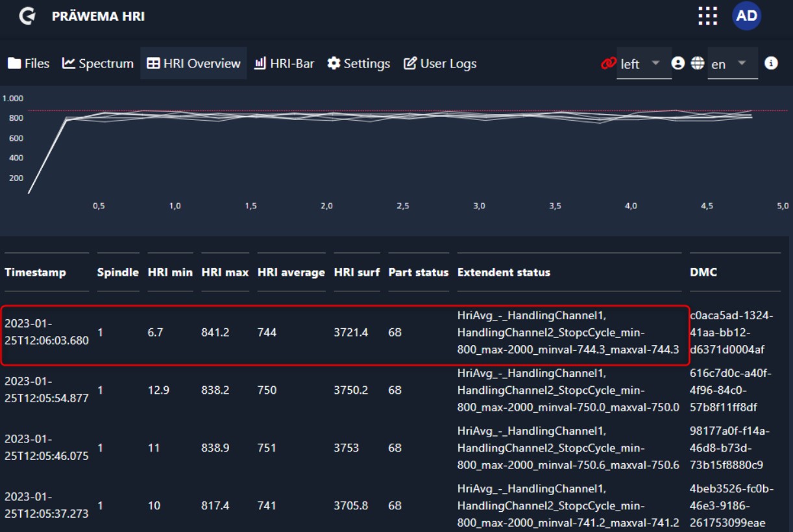Click the PRÄWEMA logo icon

tap(27, 16)
